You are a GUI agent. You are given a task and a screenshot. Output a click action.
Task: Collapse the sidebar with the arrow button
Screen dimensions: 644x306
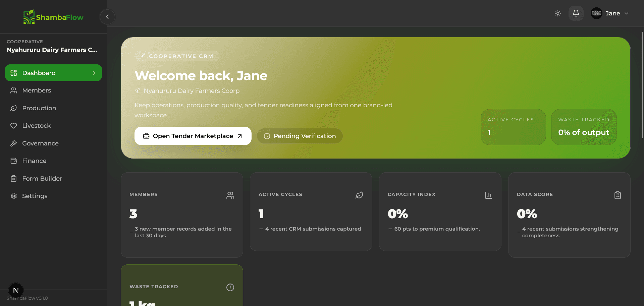pos(107,17)
